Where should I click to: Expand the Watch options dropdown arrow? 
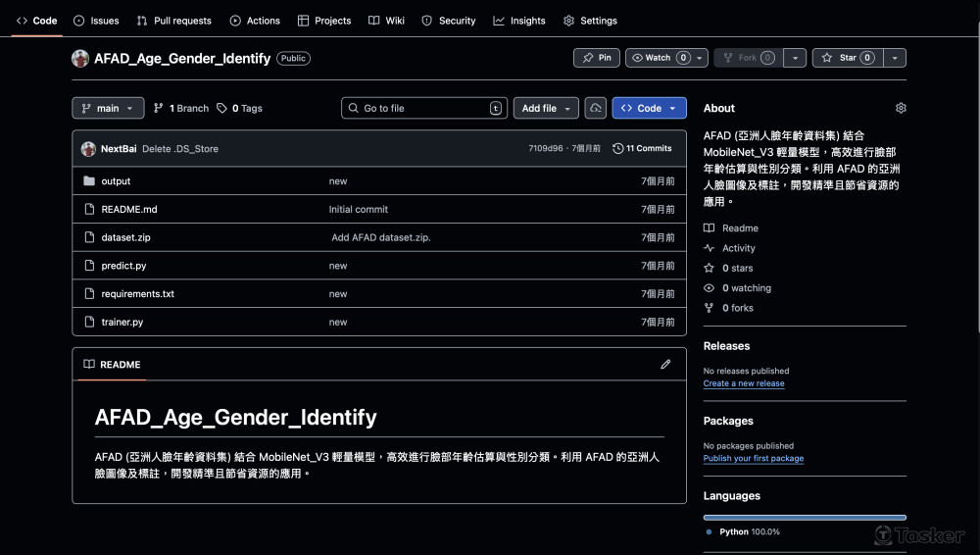700,58
